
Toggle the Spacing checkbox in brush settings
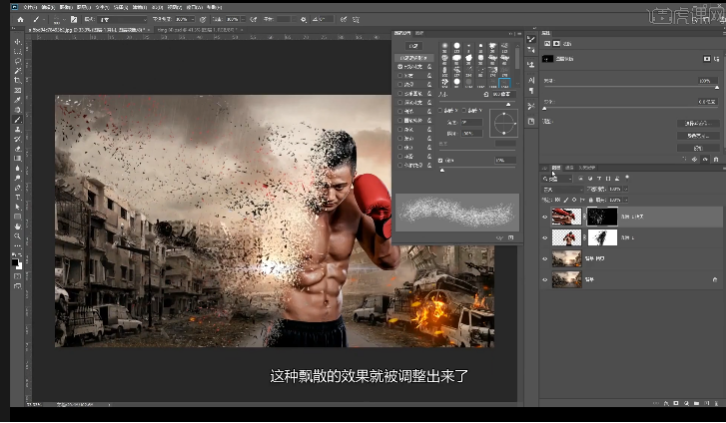point(442,160)
